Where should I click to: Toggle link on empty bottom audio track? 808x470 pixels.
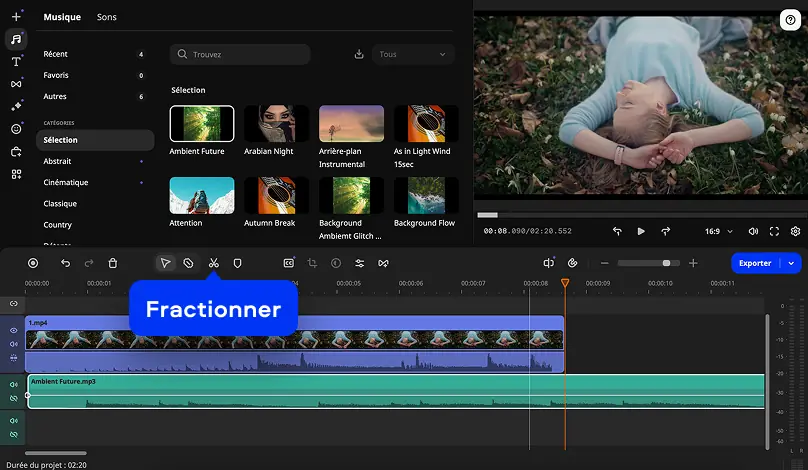click(x=13, y=434)
